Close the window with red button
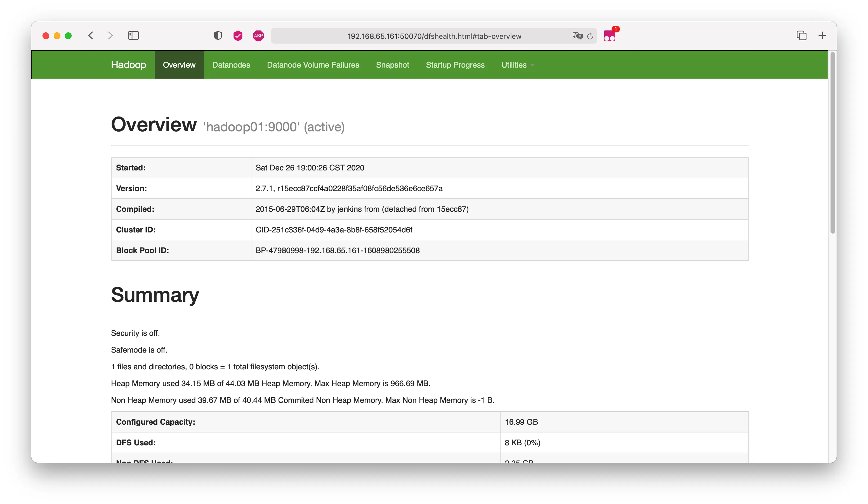Image resolution: width=868 pixels, height=504 pixels. pos(46,36)
